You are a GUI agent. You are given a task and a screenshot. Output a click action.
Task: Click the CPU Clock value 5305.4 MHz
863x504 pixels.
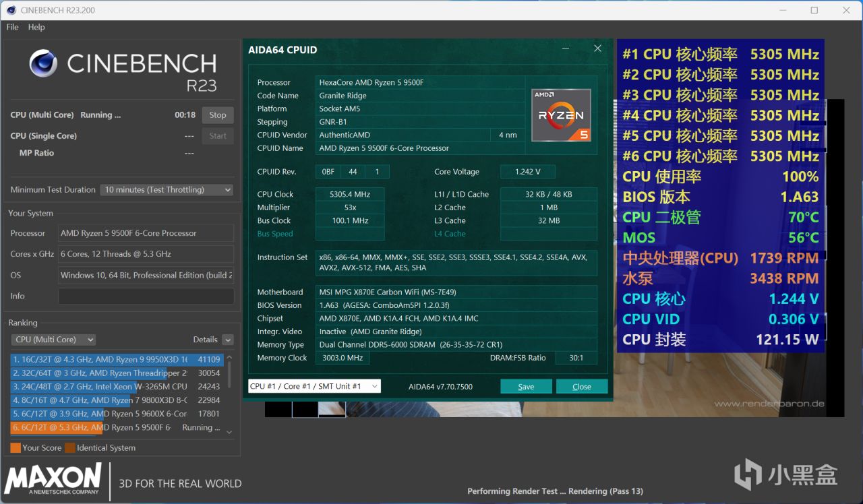click(350, 194)
